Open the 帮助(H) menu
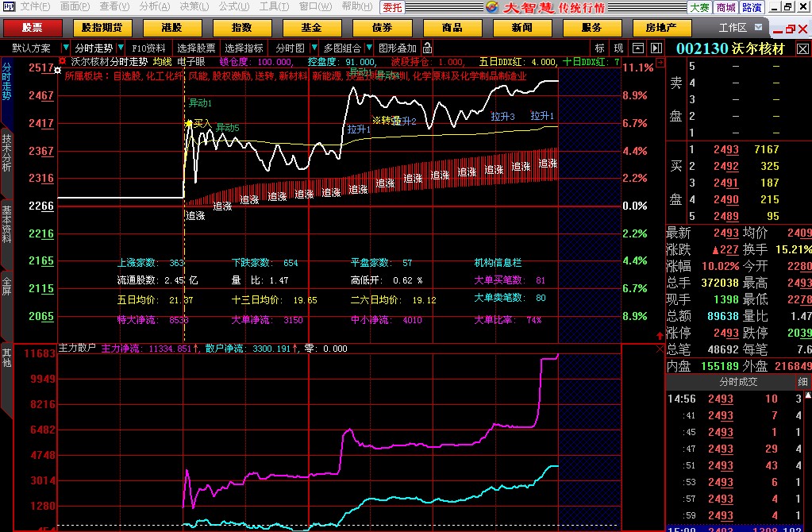 click(356, 6)
